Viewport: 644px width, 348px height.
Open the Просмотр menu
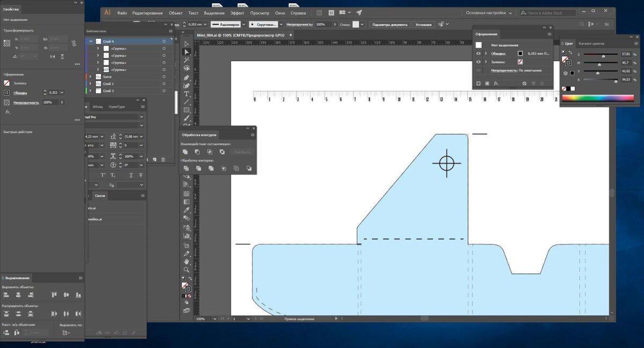[x=260, y=12]
